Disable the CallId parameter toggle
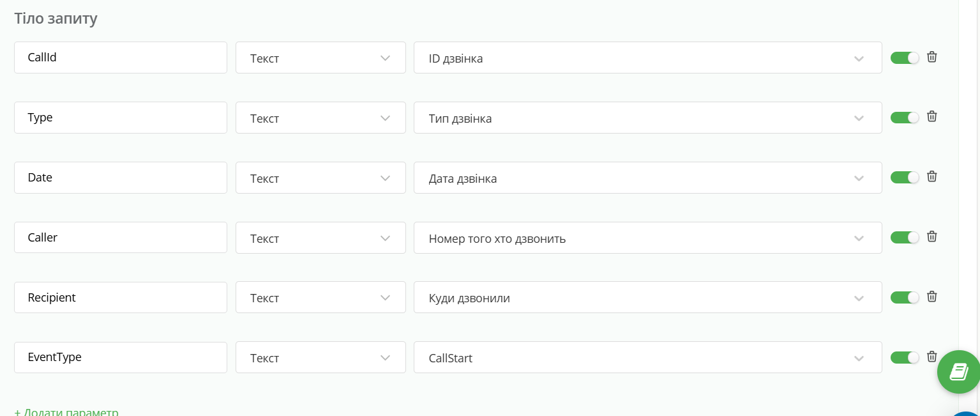 (x=904, y=58)
